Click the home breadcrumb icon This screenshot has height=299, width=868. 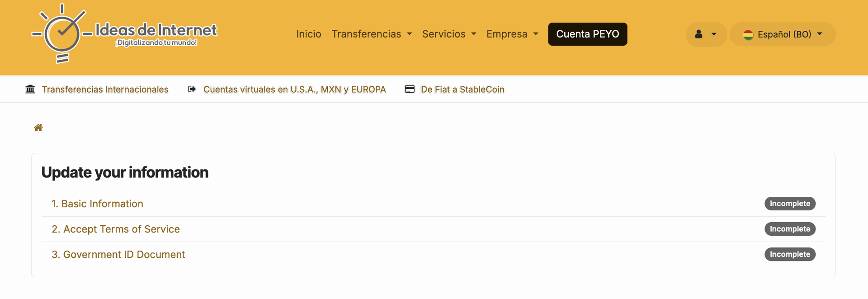[x=38, y=128]
